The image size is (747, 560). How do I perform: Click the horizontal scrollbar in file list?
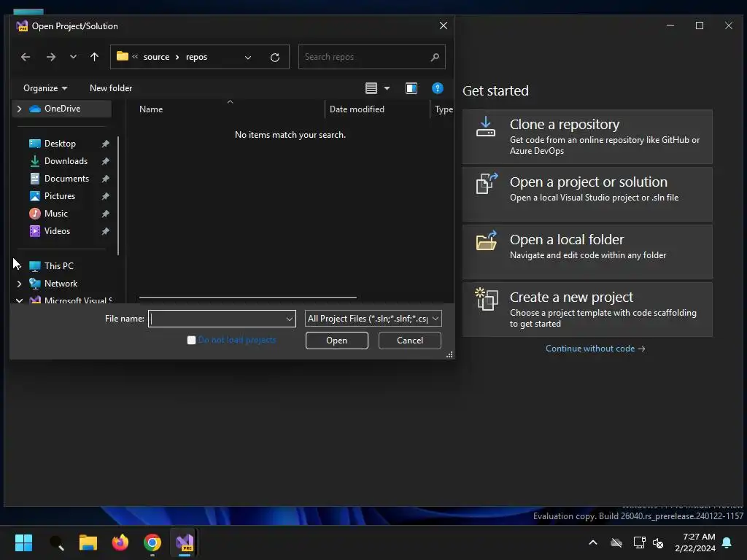pyautogui.click(x=248, y=297)
